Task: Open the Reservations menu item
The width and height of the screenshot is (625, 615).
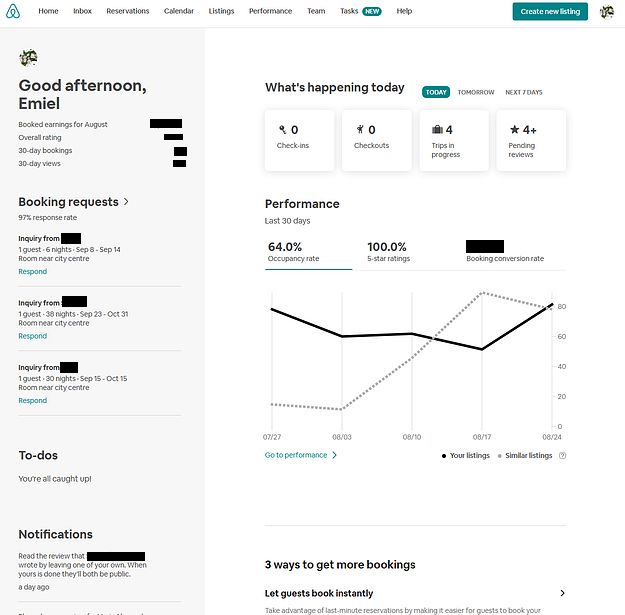Action: point(127,11)
